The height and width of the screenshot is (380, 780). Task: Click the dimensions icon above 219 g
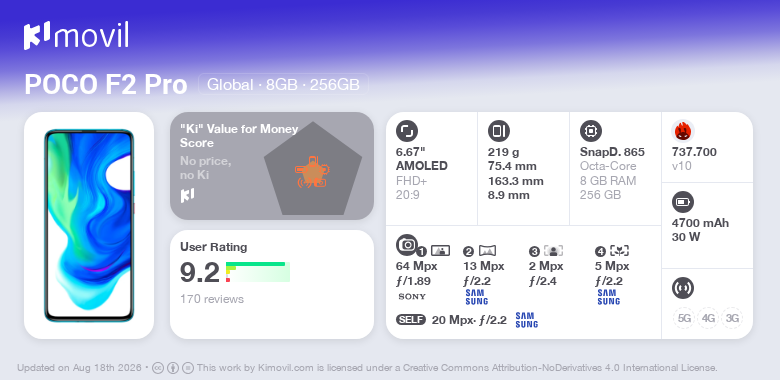pos(499,131)
